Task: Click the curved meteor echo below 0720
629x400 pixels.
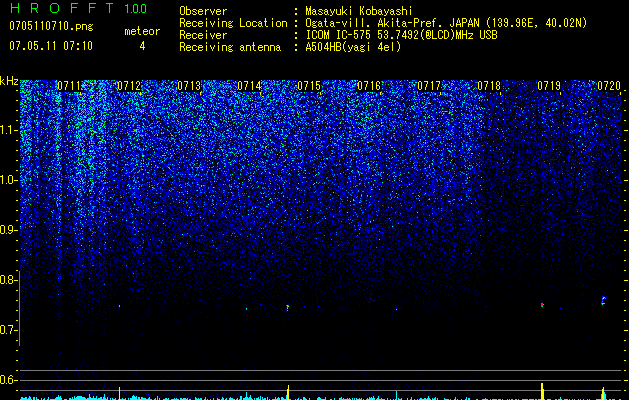Action: pos(603,301)
